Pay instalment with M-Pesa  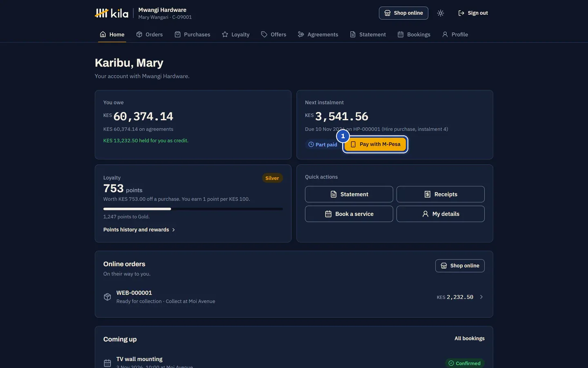(x=375, y=144)
